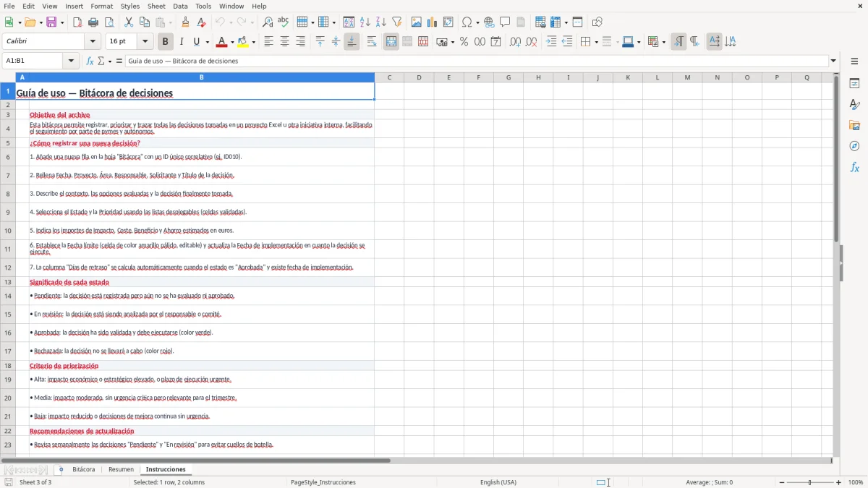868x488 pixels.
Task: Open Conditional Formatting dropdown arrow
Action: pos(663,42)
